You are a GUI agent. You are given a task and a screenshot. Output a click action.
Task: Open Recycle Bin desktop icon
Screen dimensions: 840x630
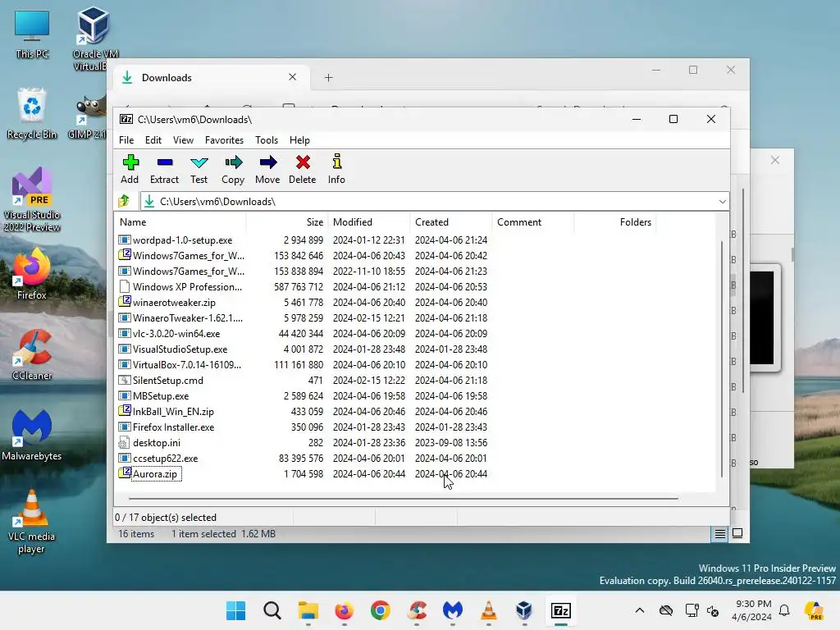(32, 114)
